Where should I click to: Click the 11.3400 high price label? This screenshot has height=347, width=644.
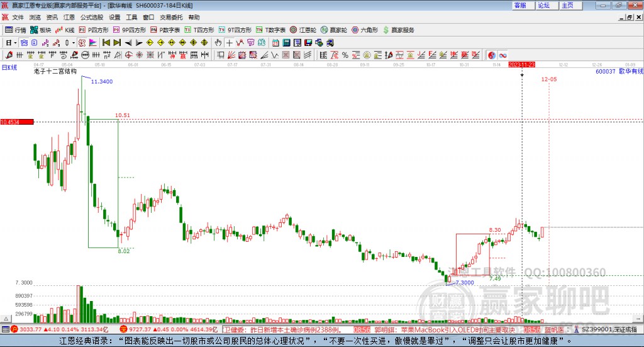click(x=102, y=81)
